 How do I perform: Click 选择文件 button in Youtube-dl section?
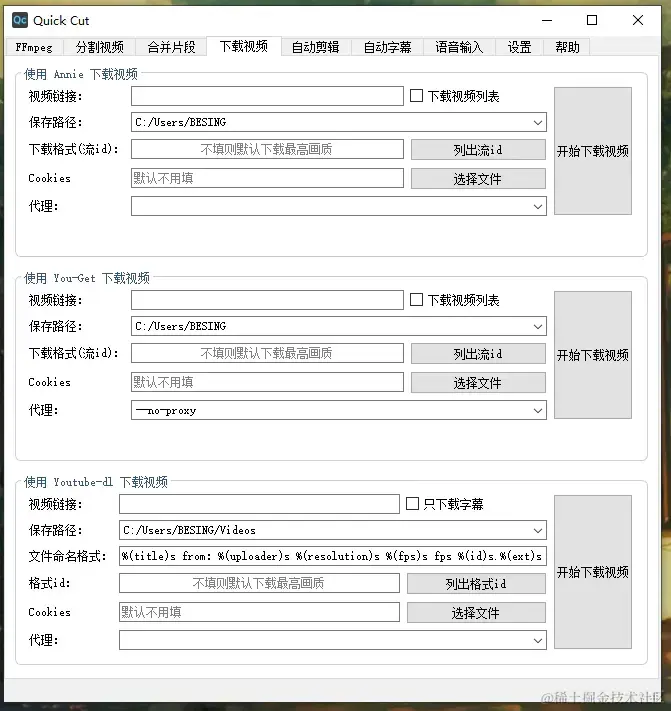(476, 613)
